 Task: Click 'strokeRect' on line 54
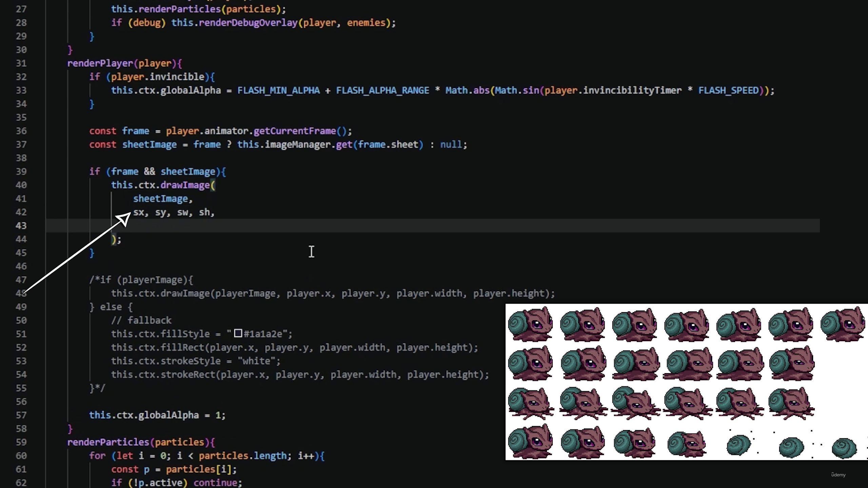click(x=188, y=375)
